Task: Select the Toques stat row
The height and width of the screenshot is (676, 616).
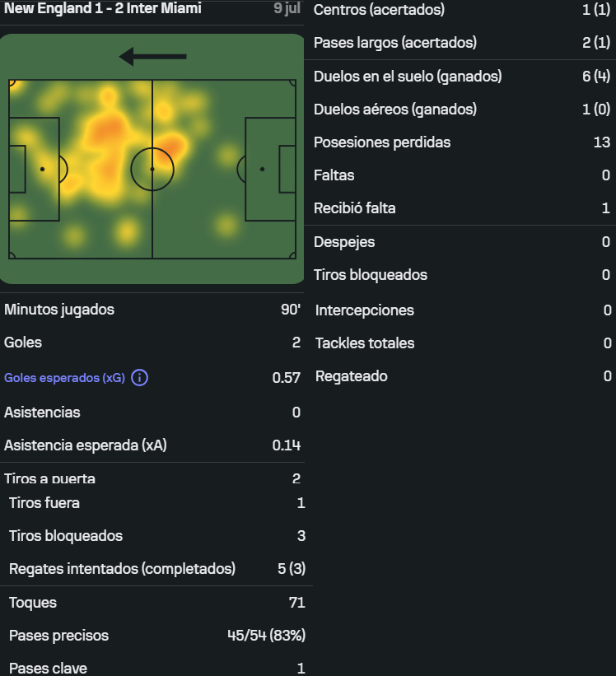Action: [x=157, y=603]
